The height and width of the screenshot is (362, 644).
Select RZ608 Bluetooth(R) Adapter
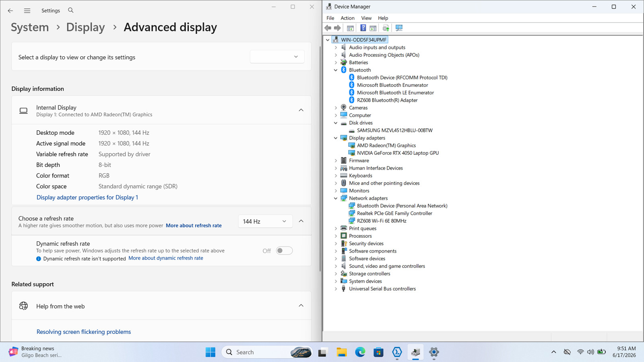coord(387,100)
